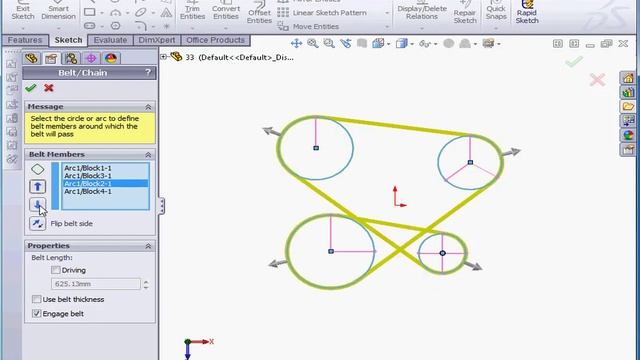Screen dimensions: 640x360
Task: Open ConfigurationManager tab icon
Action: pyautogui.click(x=71, y=58)
